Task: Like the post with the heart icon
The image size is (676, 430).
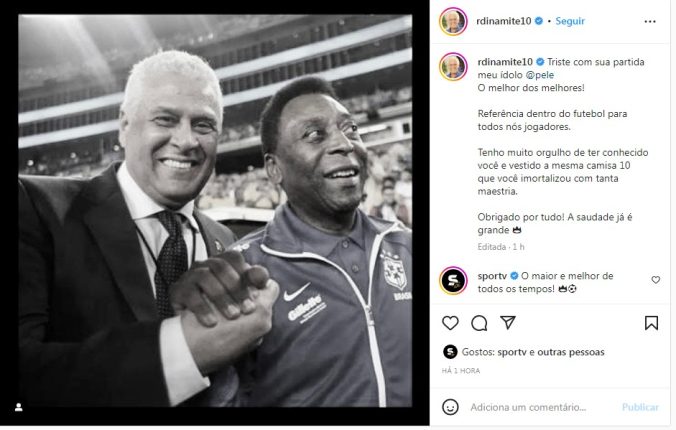Action: click(x=450, y=323)
